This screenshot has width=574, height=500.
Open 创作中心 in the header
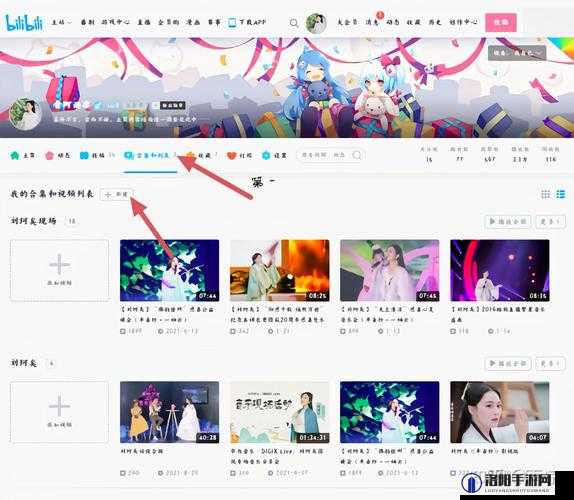(463, 22)
